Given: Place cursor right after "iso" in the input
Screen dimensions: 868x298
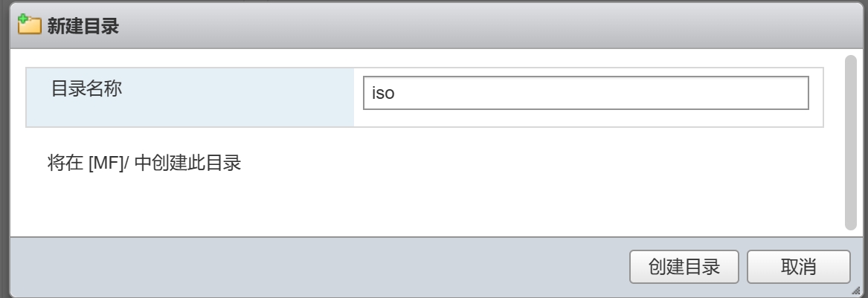Looking at the screenshot, I should [394, 95].
